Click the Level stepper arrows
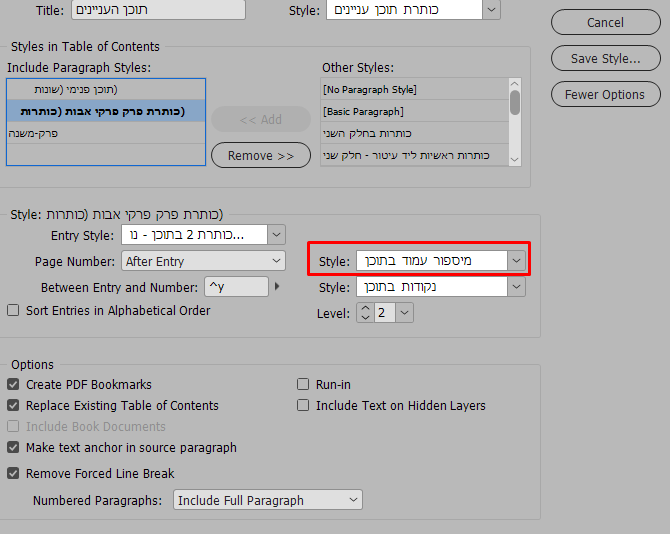The width and height of the screenshot is (670, 534). pyautogui.click(x=365, y=313)
